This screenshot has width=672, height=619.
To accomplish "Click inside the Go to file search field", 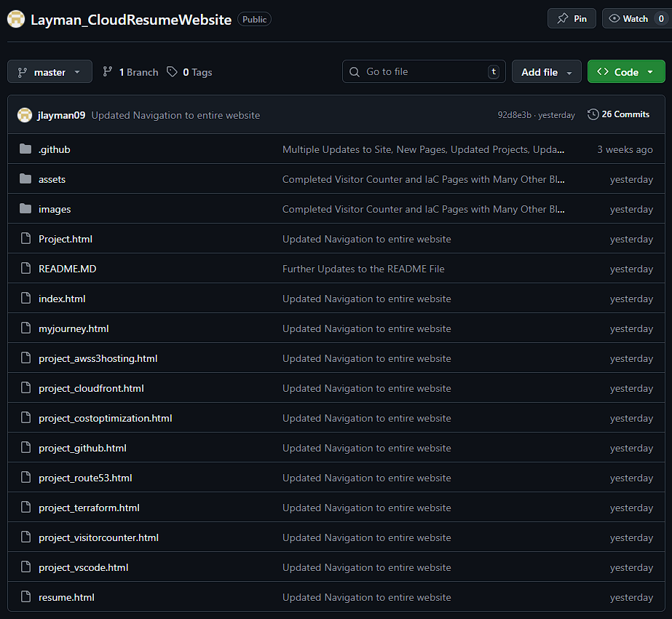I will click(x=415, y=71).
